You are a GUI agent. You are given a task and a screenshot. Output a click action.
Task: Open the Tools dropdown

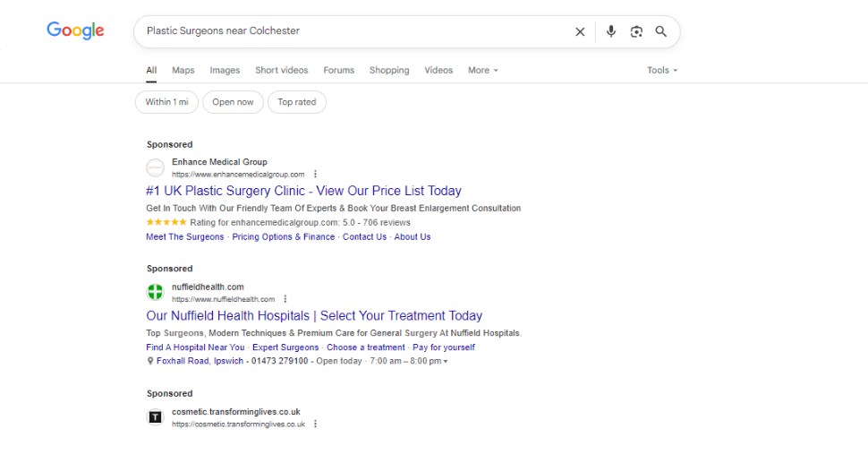(x=662, y=71)
